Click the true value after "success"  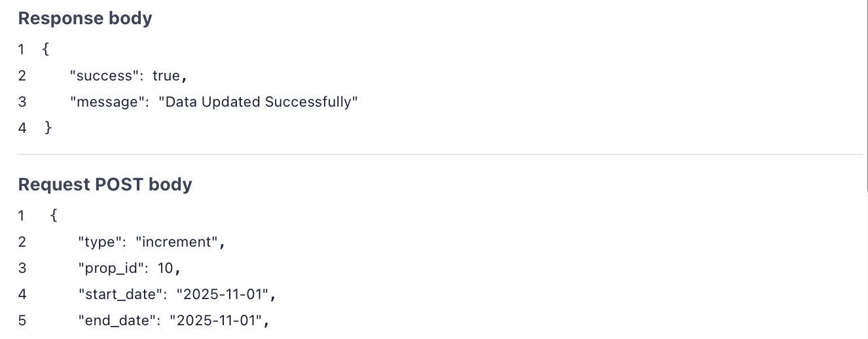point(166,76)
